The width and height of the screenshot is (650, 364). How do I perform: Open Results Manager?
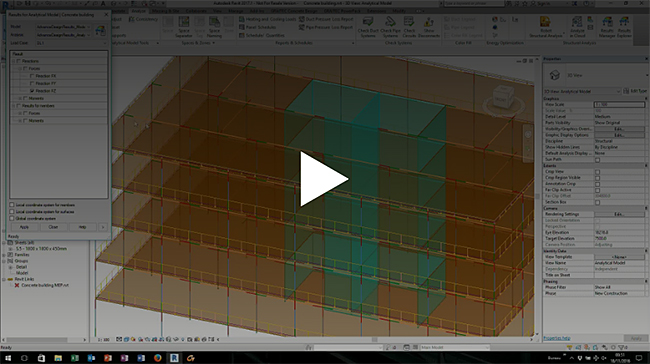[607, 27]
